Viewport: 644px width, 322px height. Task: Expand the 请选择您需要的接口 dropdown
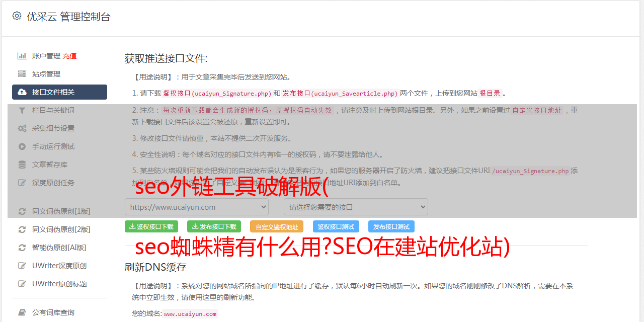tap(356, 207)
